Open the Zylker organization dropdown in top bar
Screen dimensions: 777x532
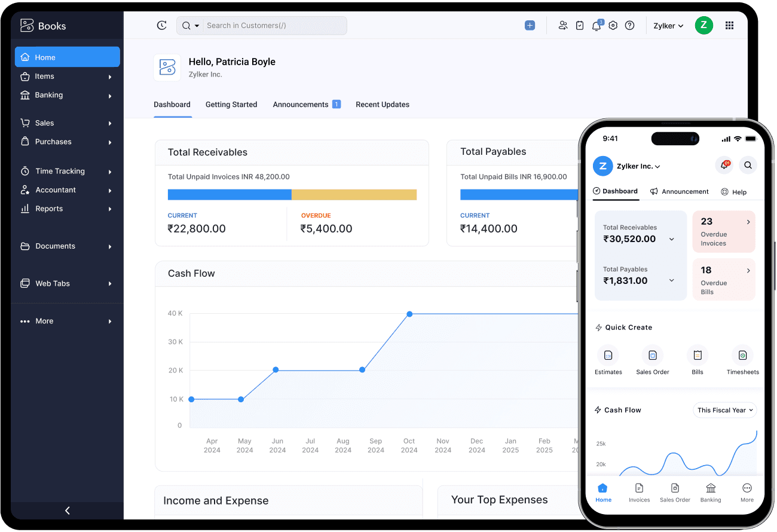[x=668, y=26]
